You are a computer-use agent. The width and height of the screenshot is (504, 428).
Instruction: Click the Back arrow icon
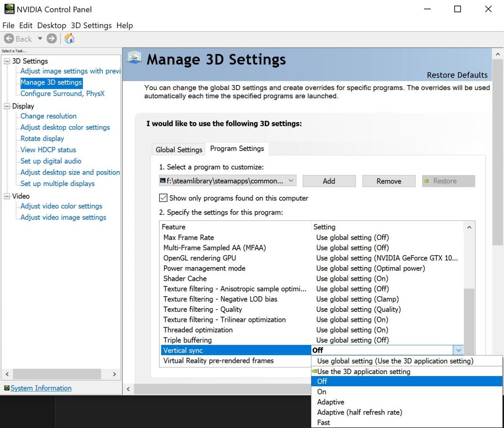point(9,39)
